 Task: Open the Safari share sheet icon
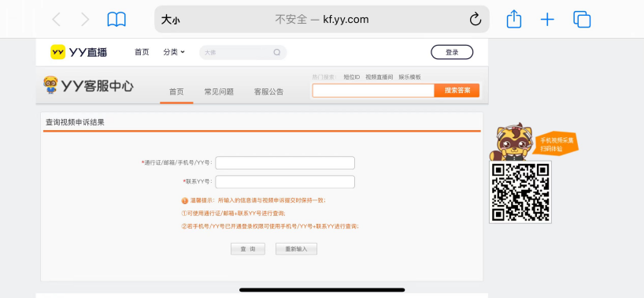[x=514, y=19]
